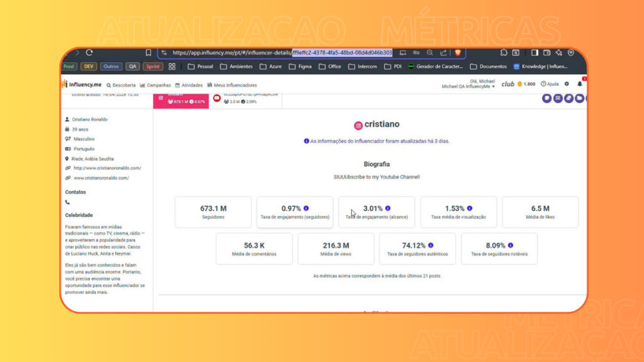Viewport: 644px width, 362px height.
Task: Switch to the QA tab group
Action: point(132,67)
